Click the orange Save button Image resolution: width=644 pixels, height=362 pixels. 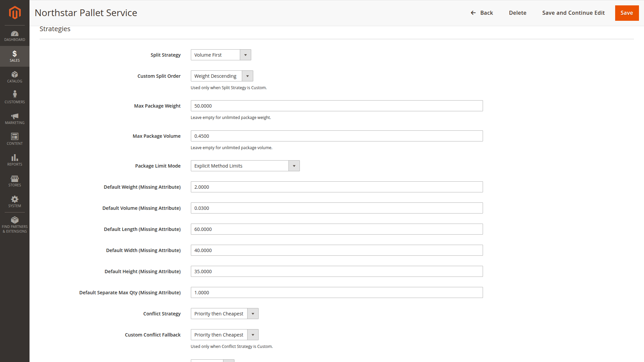(x=627, y=13)
